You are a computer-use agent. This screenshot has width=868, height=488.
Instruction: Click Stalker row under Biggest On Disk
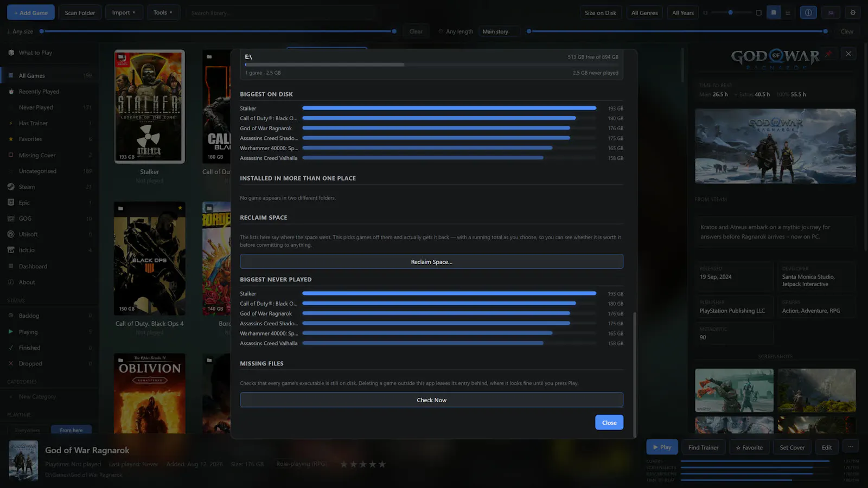[x=431, y=108]
